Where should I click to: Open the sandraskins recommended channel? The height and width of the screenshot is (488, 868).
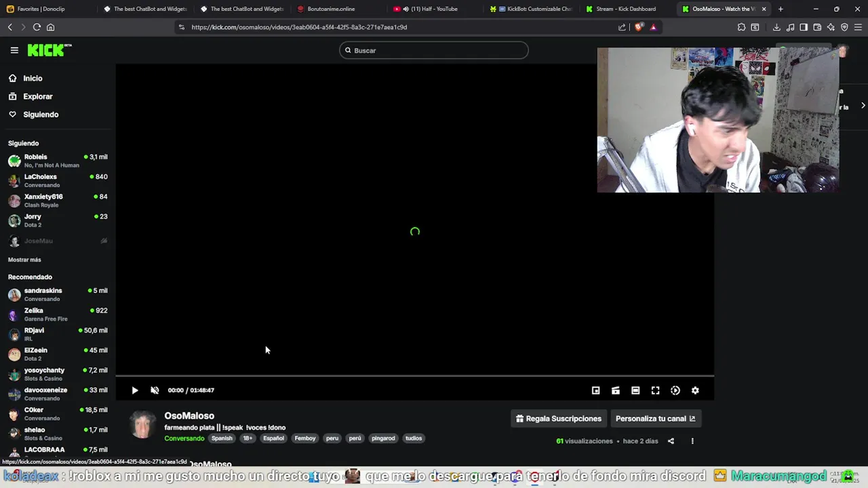(x=58, y=294)
